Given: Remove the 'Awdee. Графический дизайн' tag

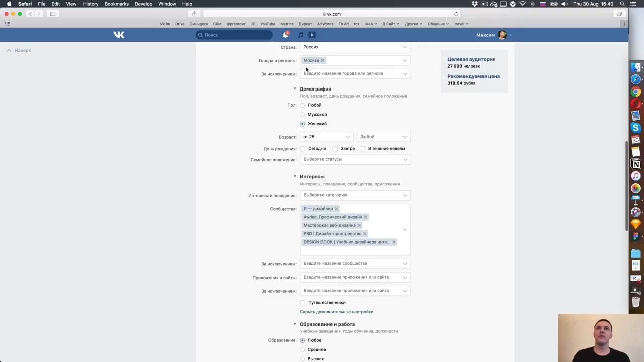Looking at the screenshot, I should tap(365, 217).
